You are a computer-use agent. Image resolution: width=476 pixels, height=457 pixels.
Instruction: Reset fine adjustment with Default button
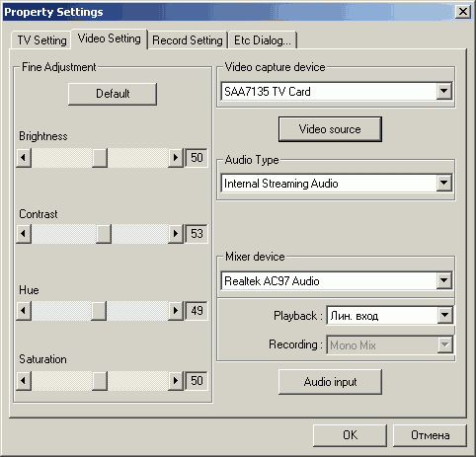(x=113, y=94)
